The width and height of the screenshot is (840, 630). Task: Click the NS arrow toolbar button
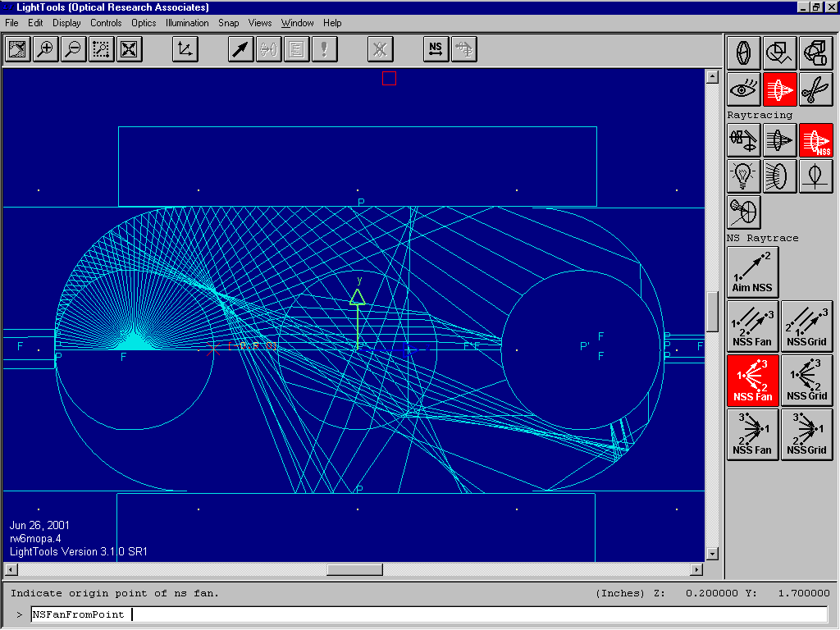[436, 49]
